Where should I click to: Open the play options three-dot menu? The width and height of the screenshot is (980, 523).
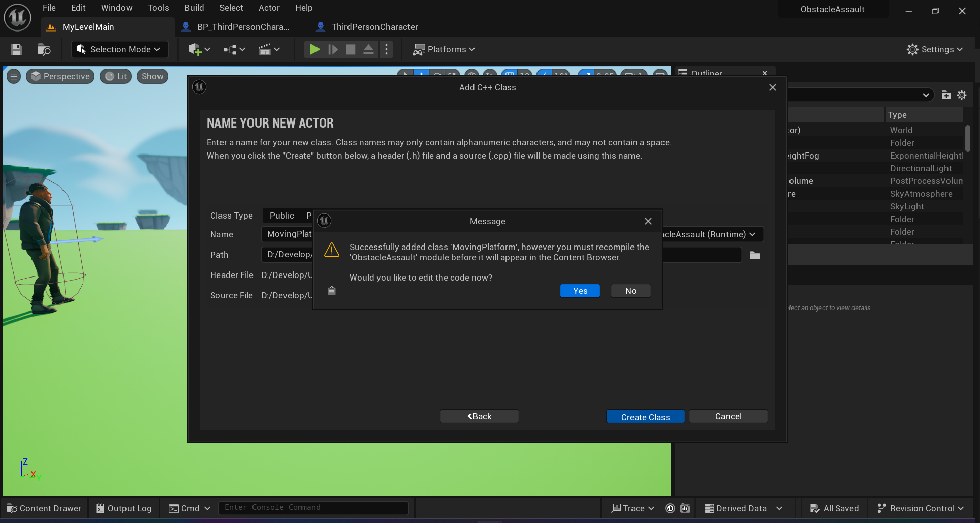tap(387, 49)
